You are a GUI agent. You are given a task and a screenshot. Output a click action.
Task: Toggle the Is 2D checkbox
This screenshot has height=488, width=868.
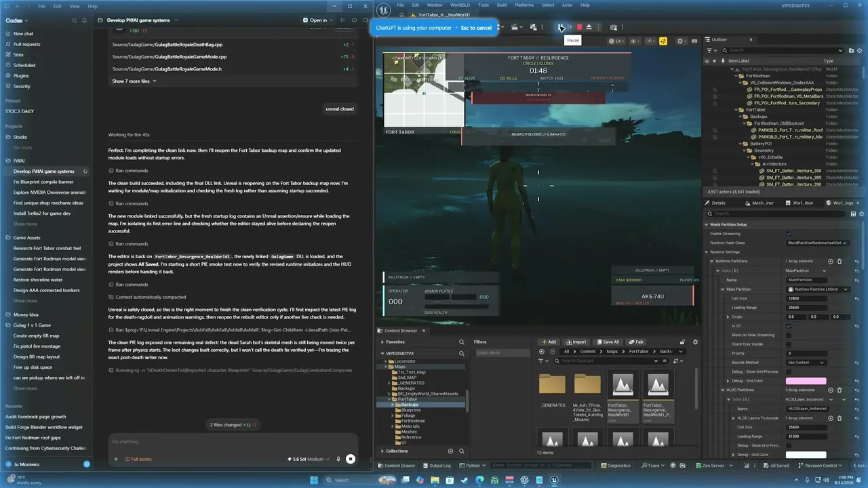click(789, 326)
